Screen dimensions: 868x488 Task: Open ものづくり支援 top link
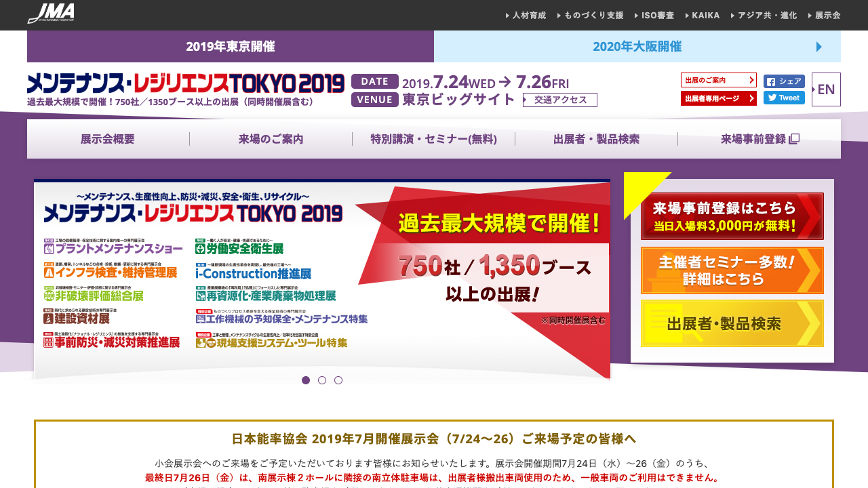pos(590,15)
